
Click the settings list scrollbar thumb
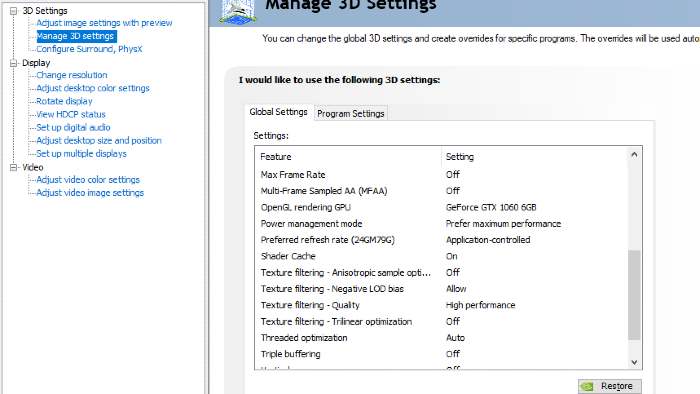(634, 295)
